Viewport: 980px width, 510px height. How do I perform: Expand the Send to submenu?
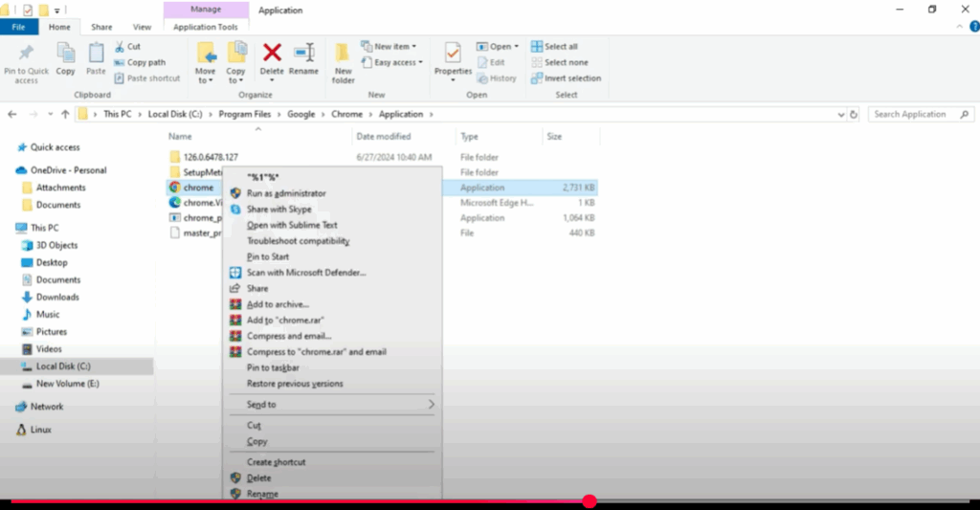(332, 405)
